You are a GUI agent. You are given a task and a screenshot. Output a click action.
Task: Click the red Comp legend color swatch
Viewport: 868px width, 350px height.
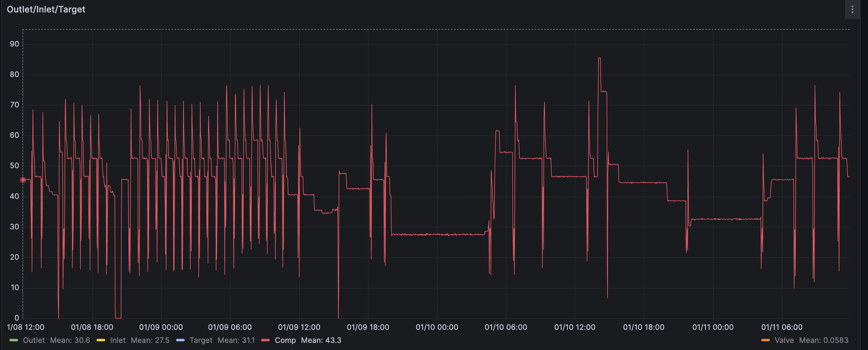point(265,340)
